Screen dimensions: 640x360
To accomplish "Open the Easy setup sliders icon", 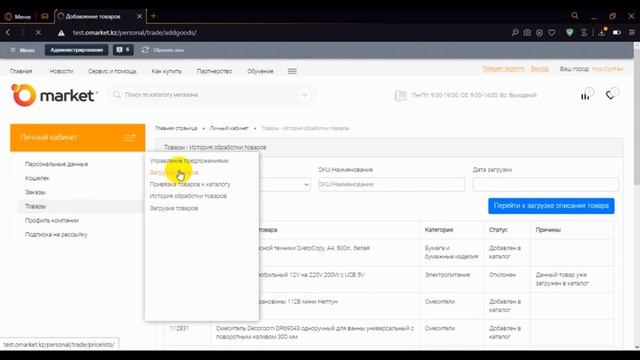I will pyautogui.click(x=631, y=32).
